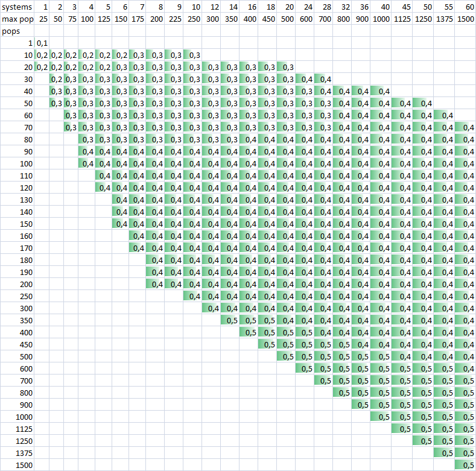Click row 450's 0,5 under systems 18
Screen dimensions: 476x471
pyautogui.click(x=267, y=345)
